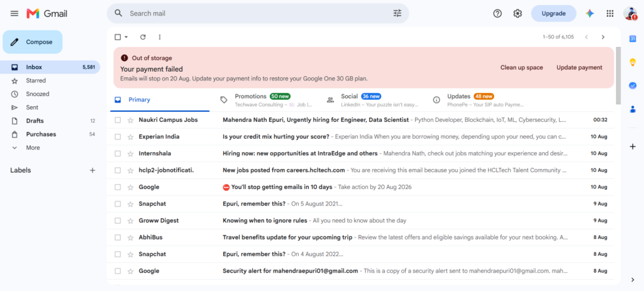Open Google Calendar side panel

tap(633, 38)
